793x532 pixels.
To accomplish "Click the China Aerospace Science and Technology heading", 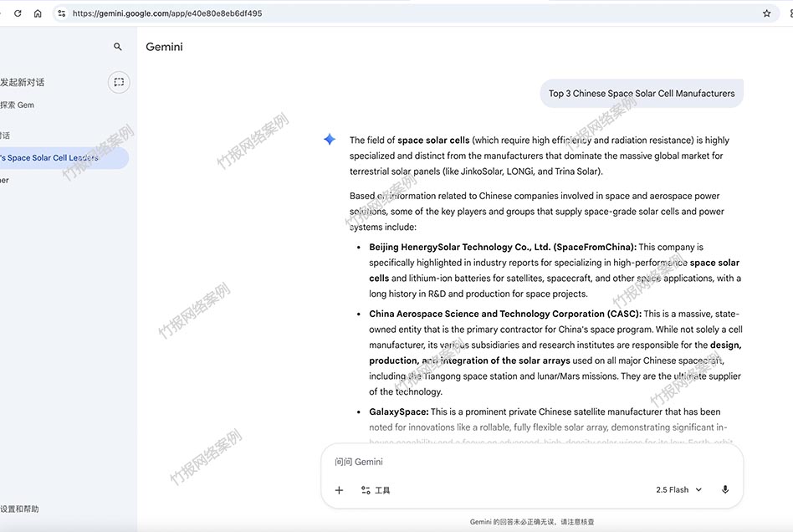I will [x=505, y=314].
